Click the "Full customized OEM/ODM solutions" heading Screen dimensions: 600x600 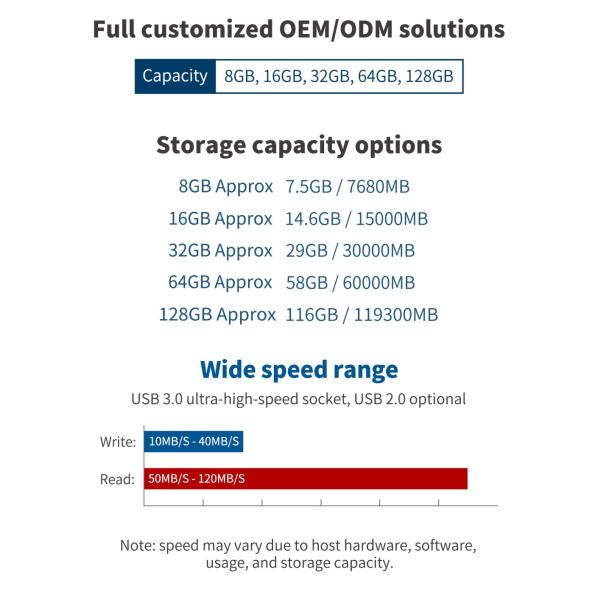point(299,29)
